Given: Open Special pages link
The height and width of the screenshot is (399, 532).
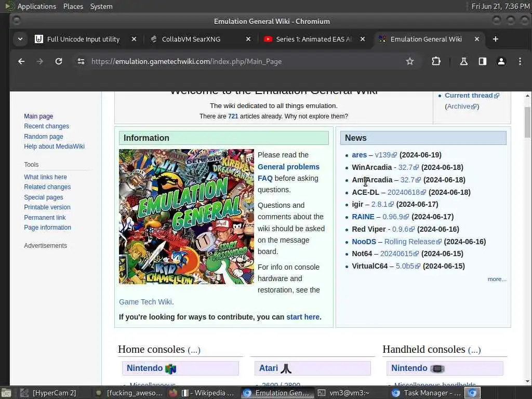Looking at the screenshot, I should pos(44,197).
